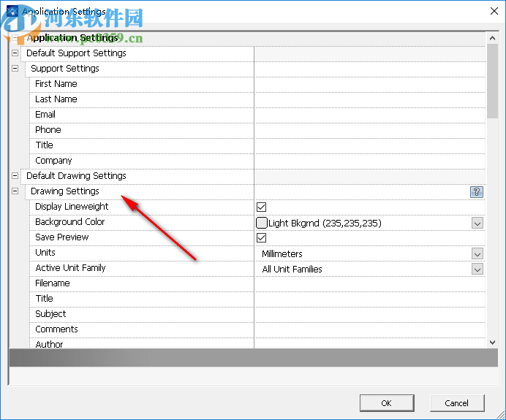Image resolution: width=506 pixels, height=420 pixels.
Task: Select the Active Unit Family label
Action: [x=70, y=268]
